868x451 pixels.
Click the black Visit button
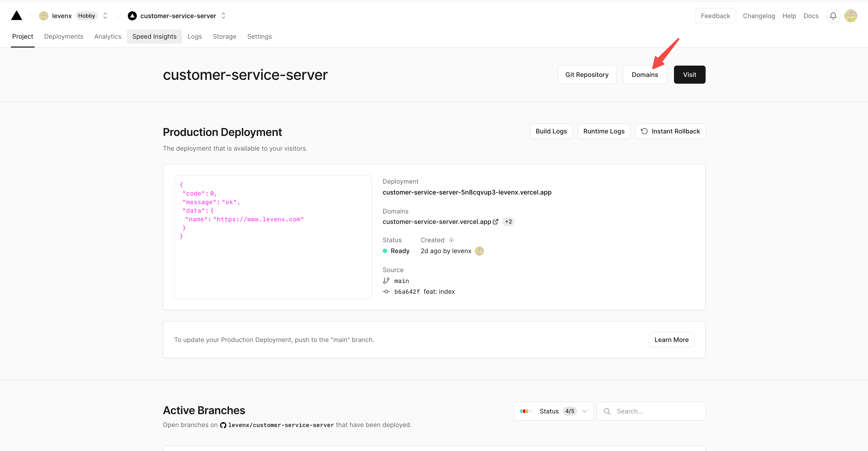[x=689, y=74]
